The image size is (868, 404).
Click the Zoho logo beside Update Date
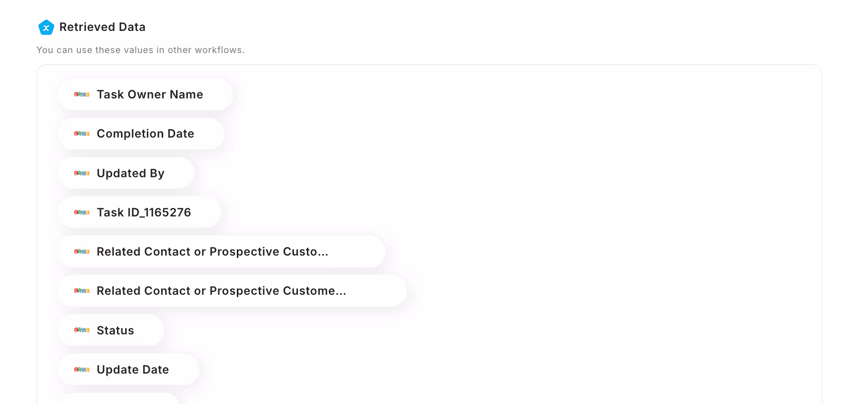click(x=82, y=369)
